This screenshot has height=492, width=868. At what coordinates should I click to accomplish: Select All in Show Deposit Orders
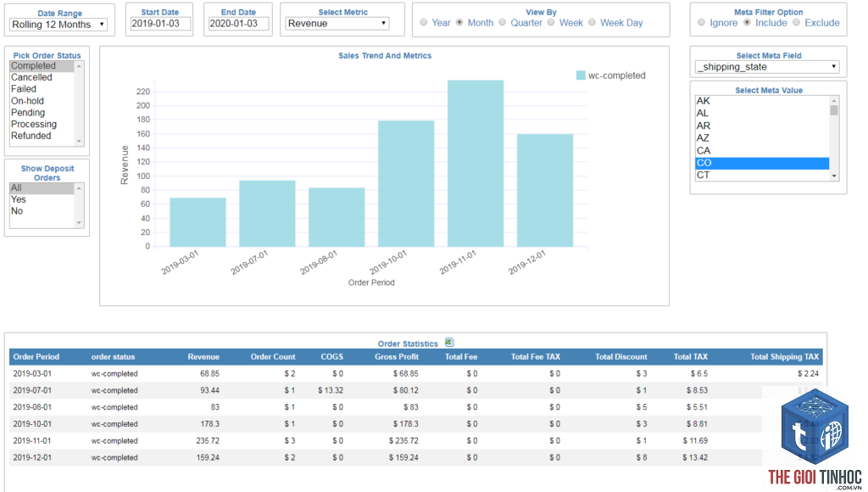click(42, 187)
